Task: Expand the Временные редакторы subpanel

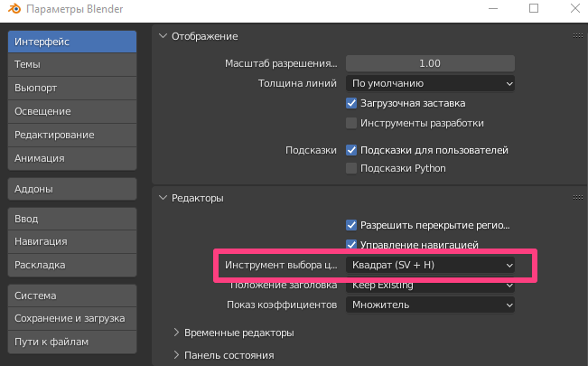Action: pyautogui.click(x=177, y=333)
